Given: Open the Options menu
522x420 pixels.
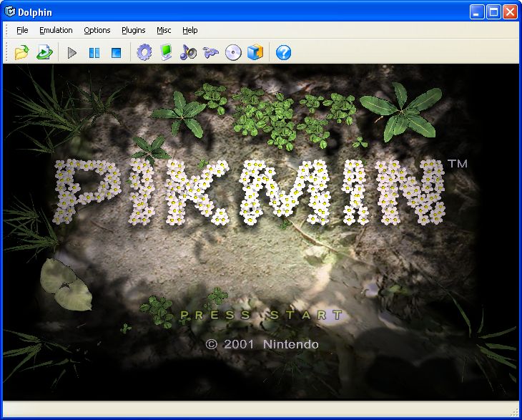Looking at the screenshot, I should [97, 30].
